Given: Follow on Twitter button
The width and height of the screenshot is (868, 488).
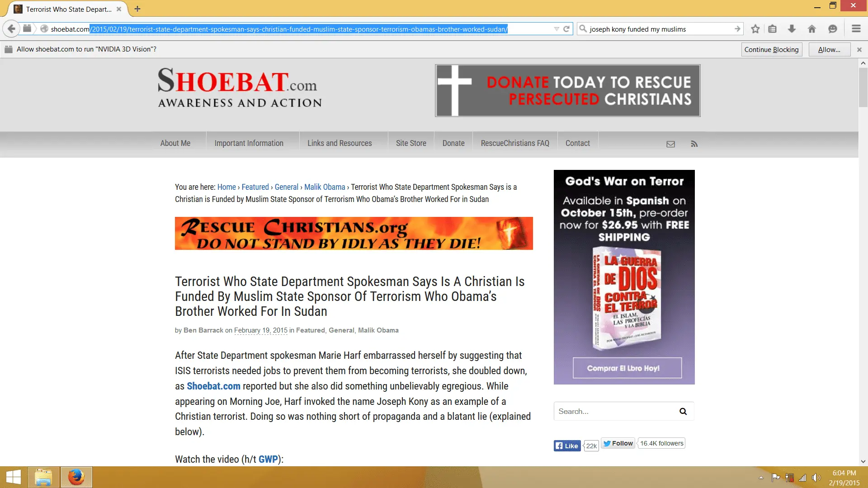Looking at the screenshot, I should pos(618,443).
